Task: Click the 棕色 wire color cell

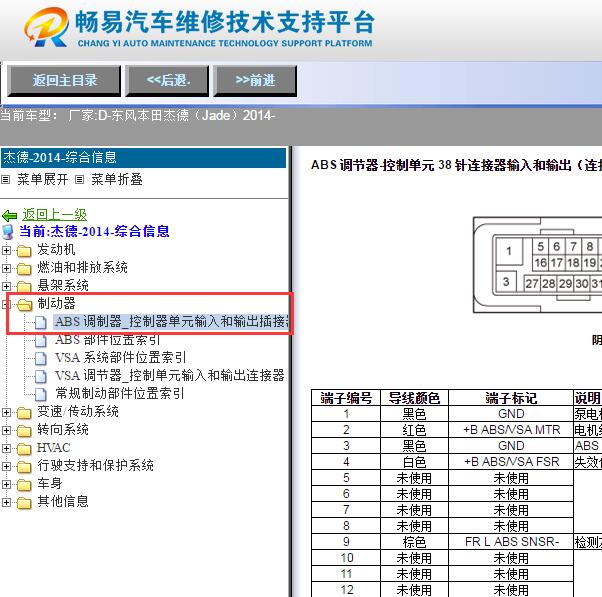Action: pyautogui.click(x=414, y=542)
